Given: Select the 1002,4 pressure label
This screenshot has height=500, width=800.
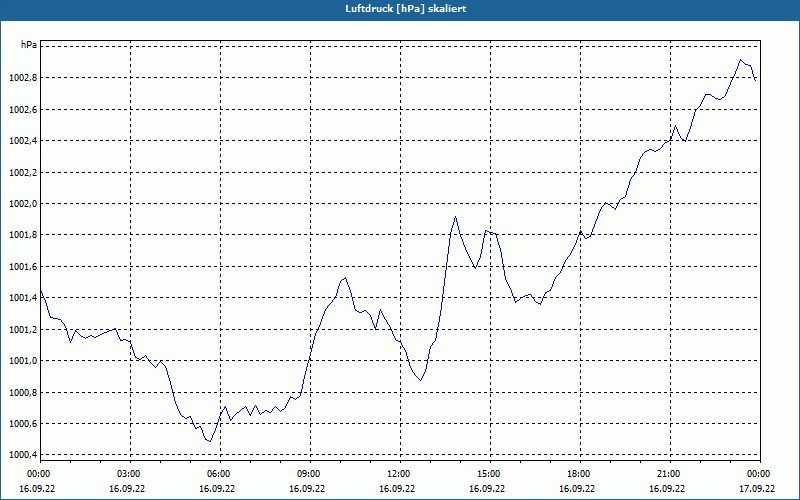Looking at the screenshot, I should tap(23, 141).
